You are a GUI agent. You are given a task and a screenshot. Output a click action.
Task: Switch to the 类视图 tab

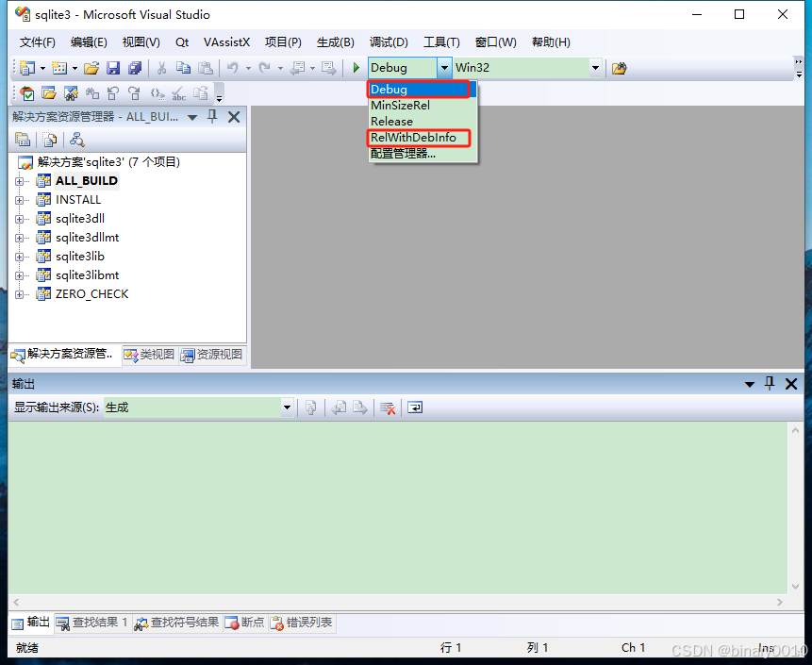point(150,355)
